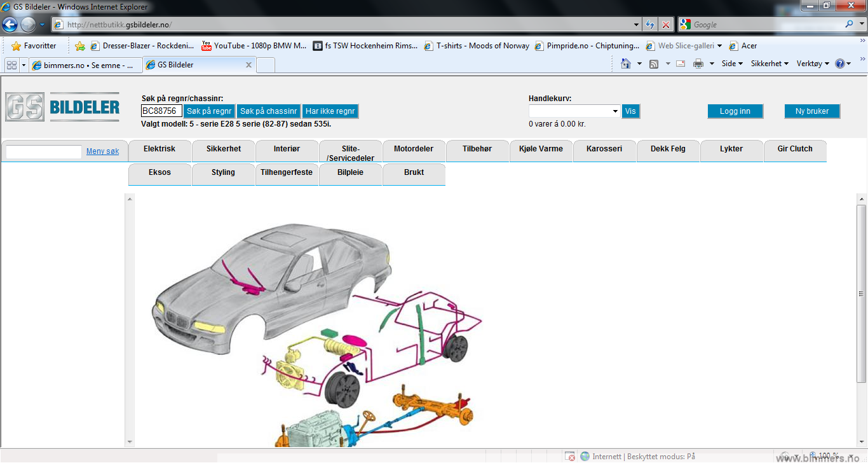This screenshot has width=868, height=463.
Task: Open Acer favorite link
Action: (x=743, y=46)
